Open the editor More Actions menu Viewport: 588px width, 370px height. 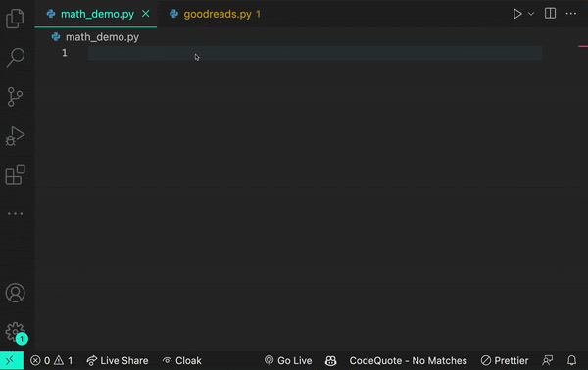pos(571,14)
